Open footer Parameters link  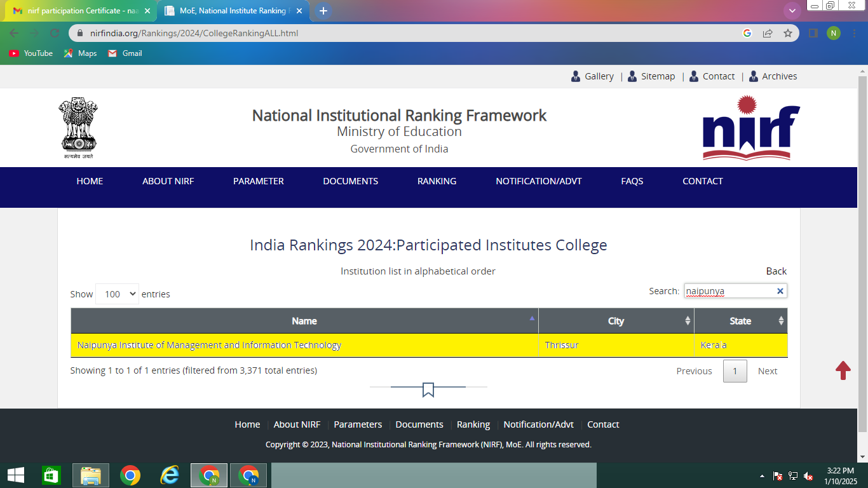[x=358, y=424]
